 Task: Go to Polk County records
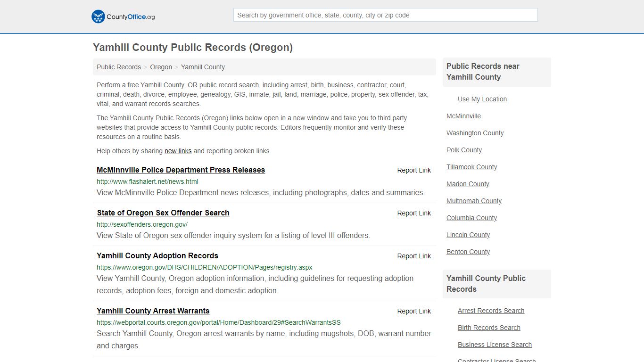click(464, 150)
